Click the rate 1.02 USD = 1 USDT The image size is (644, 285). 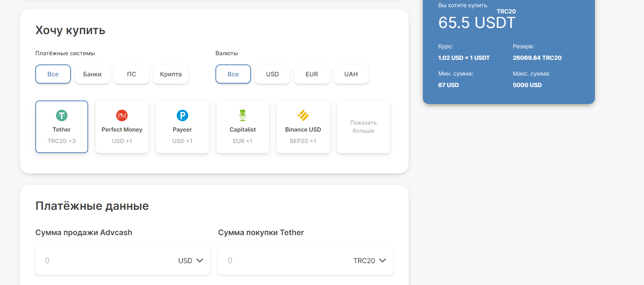pyautogui.click(x=464, y=58)
